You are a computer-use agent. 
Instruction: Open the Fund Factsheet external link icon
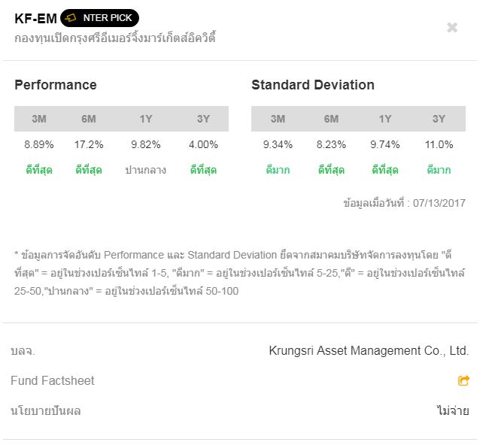click(463, 381)
